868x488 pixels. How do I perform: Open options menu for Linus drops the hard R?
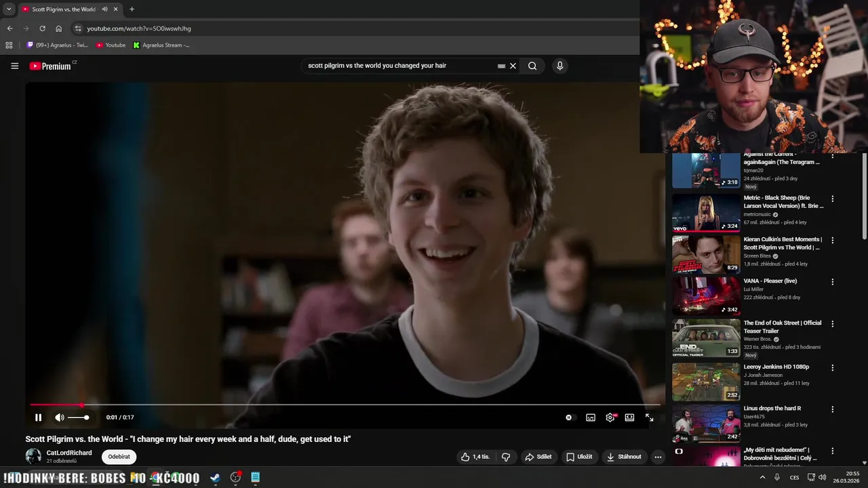pyautogui.click(x=832, y=409)
